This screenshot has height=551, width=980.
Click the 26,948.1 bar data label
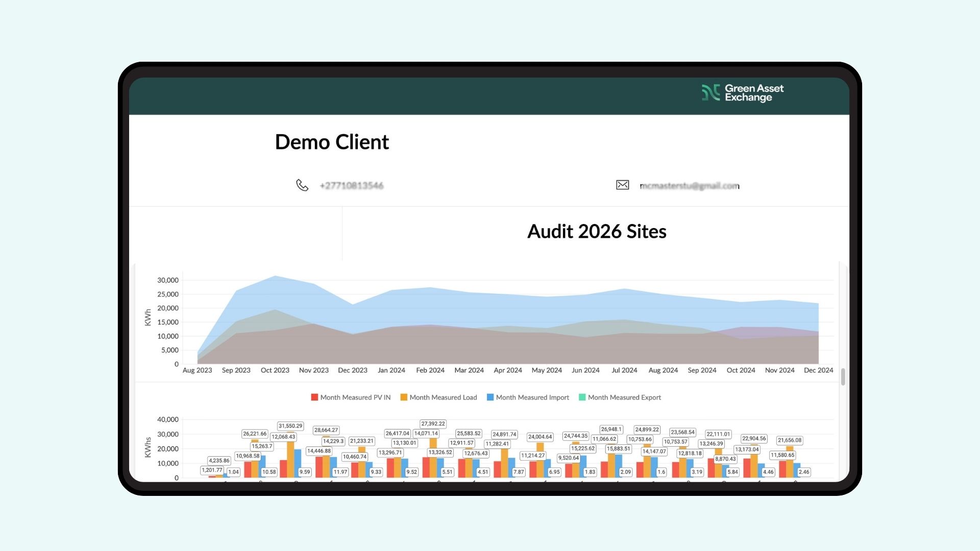pyautogui.click(x=611, y=430)
